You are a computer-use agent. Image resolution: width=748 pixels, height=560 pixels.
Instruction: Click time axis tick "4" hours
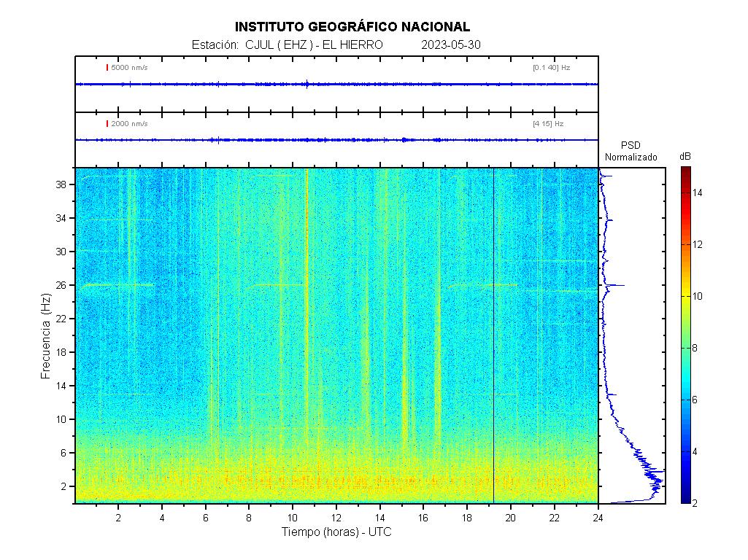pyautogui.click(x=162, y=518)
